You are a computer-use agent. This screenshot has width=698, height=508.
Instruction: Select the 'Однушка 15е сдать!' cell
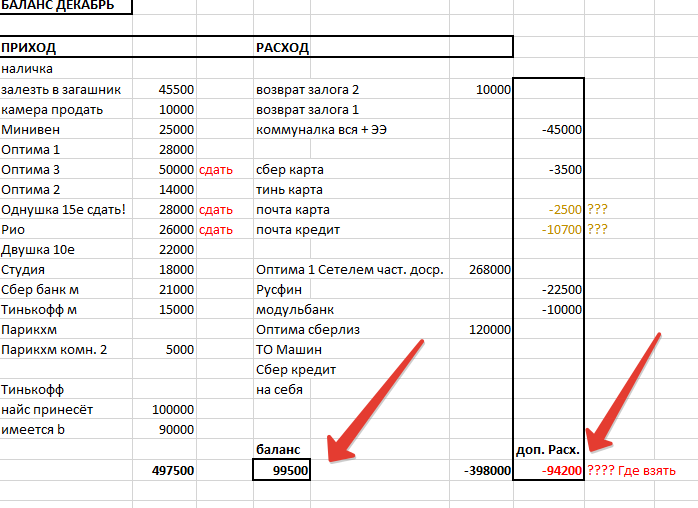64,209
